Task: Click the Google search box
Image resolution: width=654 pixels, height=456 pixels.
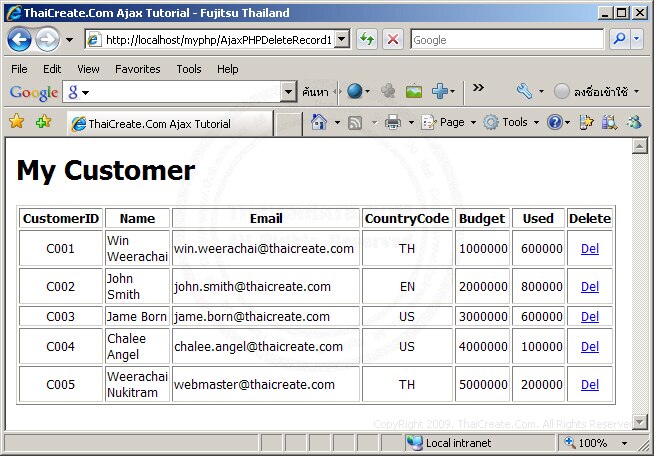Action: [507, 40]
